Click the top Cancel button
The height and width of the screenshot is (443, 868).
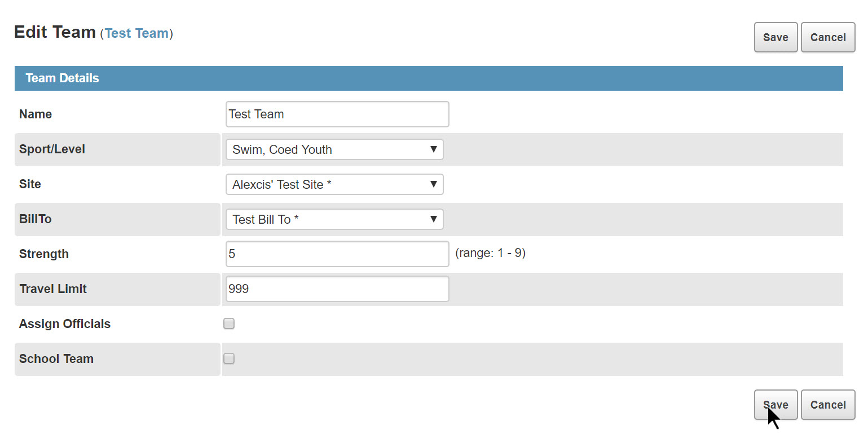827,37
